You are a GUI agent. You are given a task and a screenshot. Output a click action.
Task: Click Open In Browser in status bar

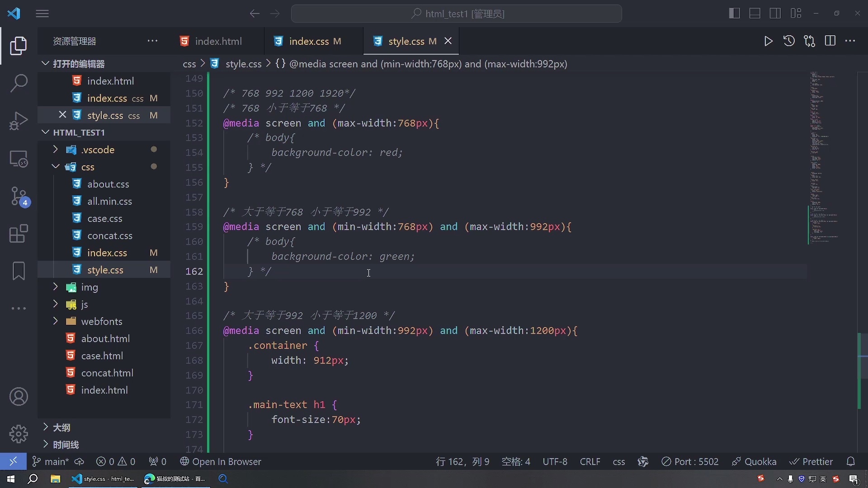point(226,461)
